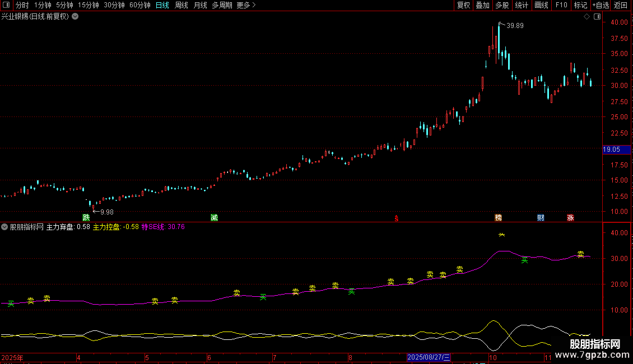The image size is (633, 364).
Task: Click the 返回 back button
Action: tap(621, 5)
